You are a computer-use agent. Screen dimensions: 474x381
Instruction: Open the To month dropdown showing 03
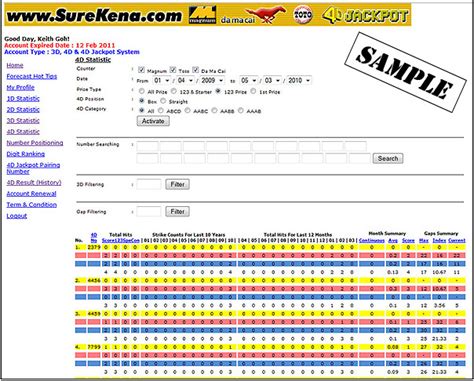(x=272, y=80)
